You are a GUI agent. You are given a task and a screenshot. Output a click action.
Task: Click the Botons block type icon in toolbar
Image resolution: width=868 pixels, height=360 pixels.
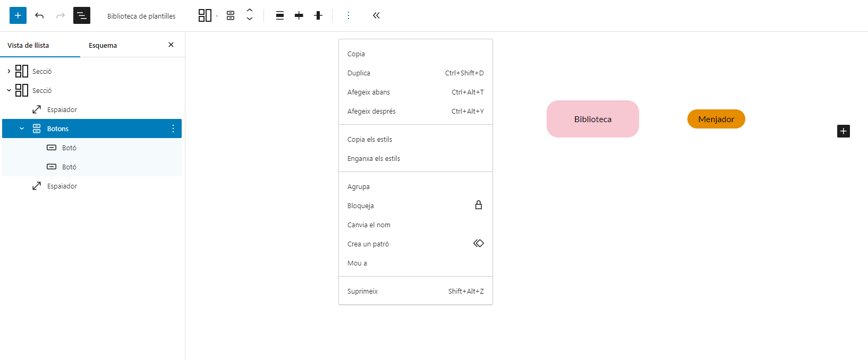click(x=231, y=15)
